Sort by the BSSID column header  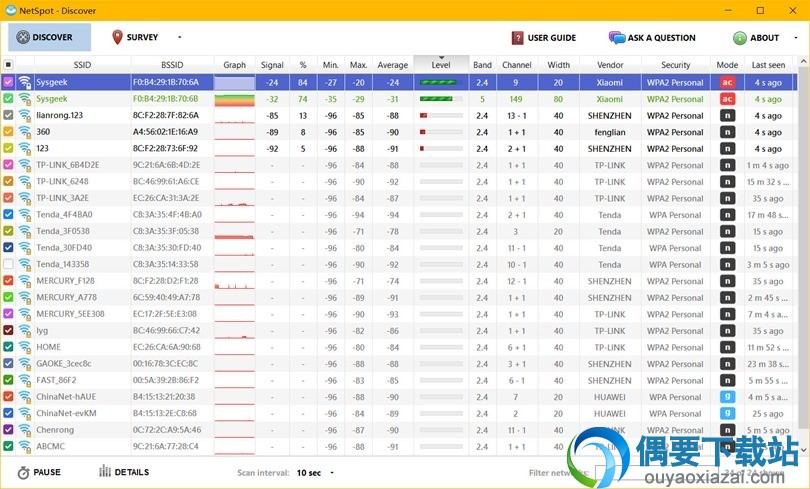172,65
